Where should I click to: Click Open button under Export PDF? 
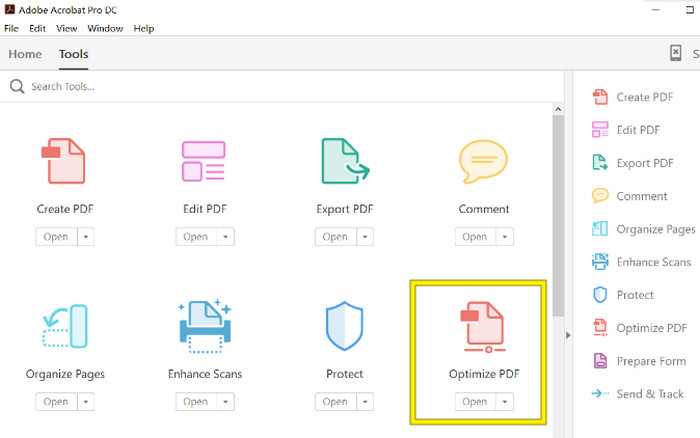(336, 237)
